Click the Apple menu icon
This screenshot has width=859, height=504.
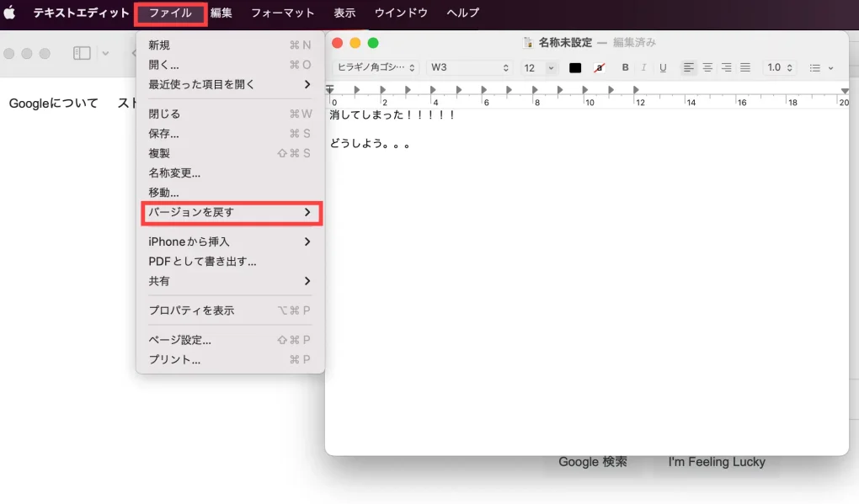pyautogui.click(x=10, y=13)
